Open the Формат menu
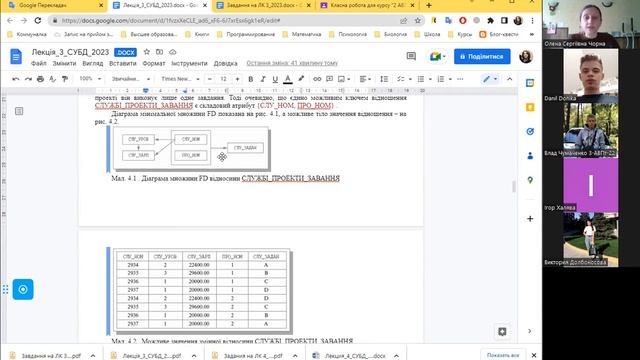This screenshot has height=360, width=640. pyautogui.click(x=153, y=63)
